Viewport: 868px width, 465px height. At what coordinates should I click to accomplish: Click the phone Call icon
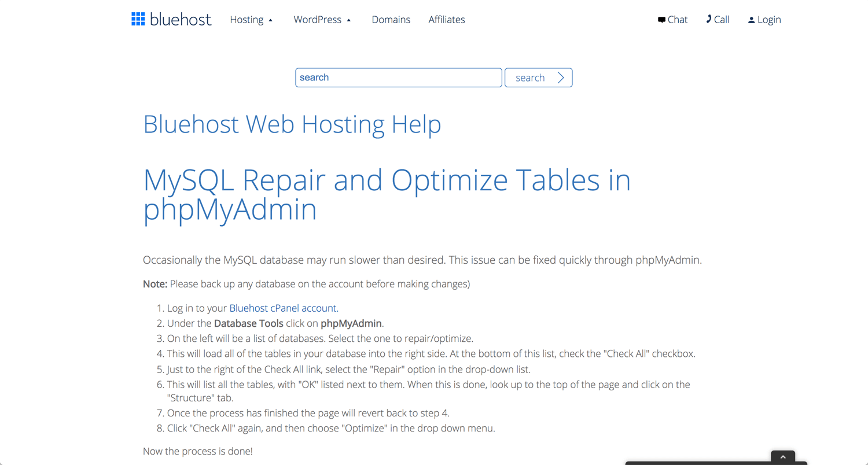[x=709, y=19]
